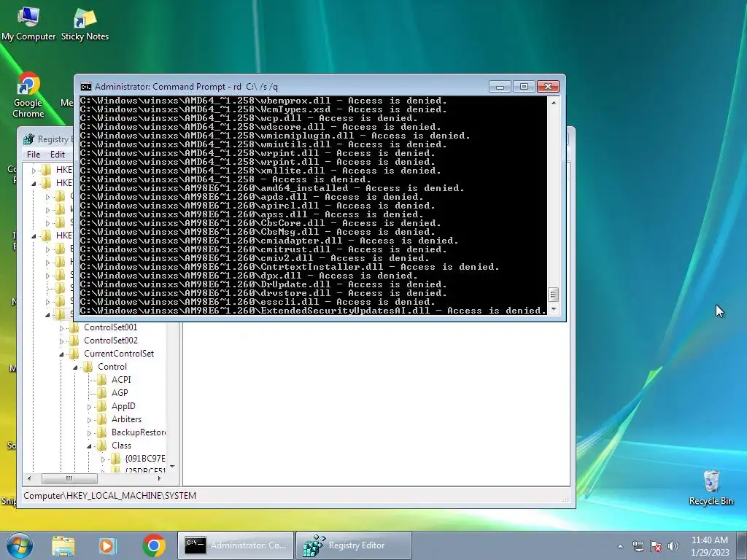Select CurrentControlSet registry key
This screenshot has width=747, height=560.
[x=119, y=354]
